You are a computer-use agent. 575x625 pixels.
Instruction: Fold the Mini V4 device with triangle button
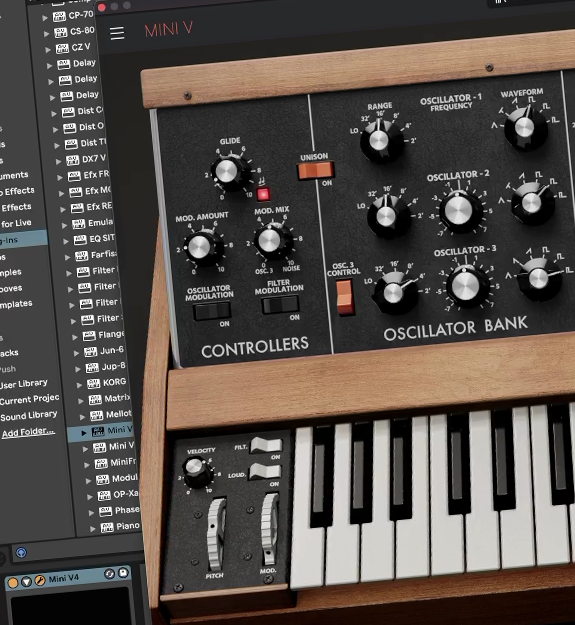[x=26, y=582]
